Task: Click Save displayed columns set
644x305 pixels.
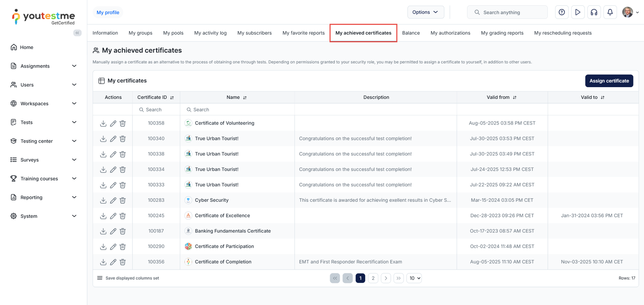Action: tap(128, 278)
